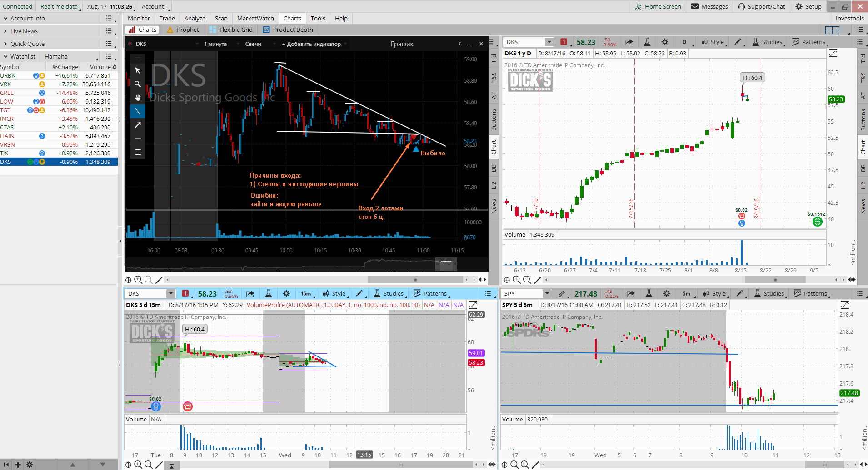Screen dimensions: 868x470
Task: Collapse the Watchlist section
Action: pyautogui.click(x=6, y=57)
